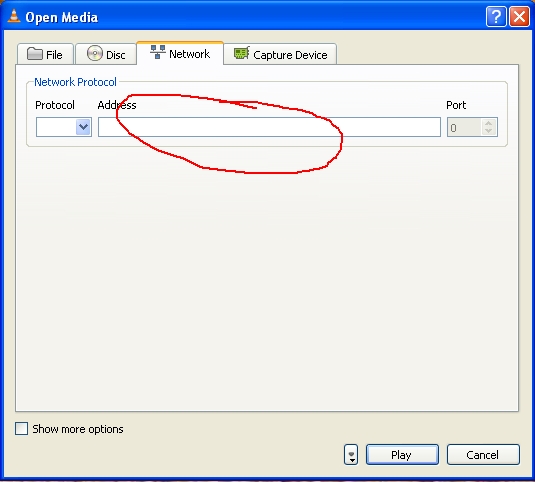Click the question mark help button
This screenshot has height=482, width=535.
pyautogui.click(x=496, y=16)
